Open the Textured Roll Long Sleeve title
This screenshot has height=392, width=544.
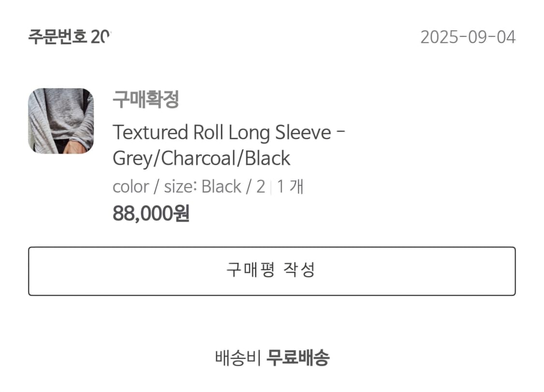click(x=222, y=132)
